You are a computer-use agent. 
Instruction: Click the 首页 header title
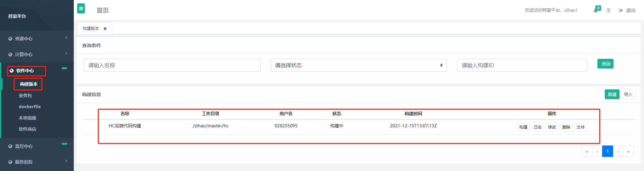103,10
